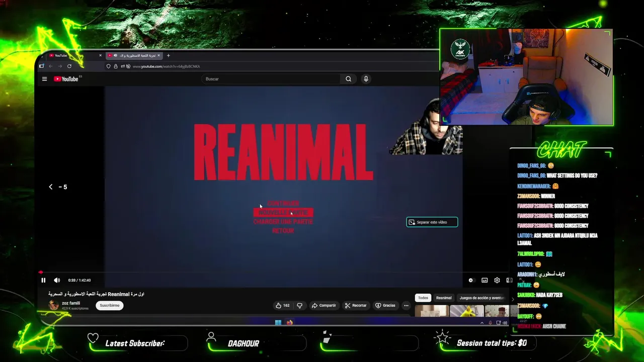Select Retour in the game menu
Screen dimensions: 644x362
click(283, 231)
